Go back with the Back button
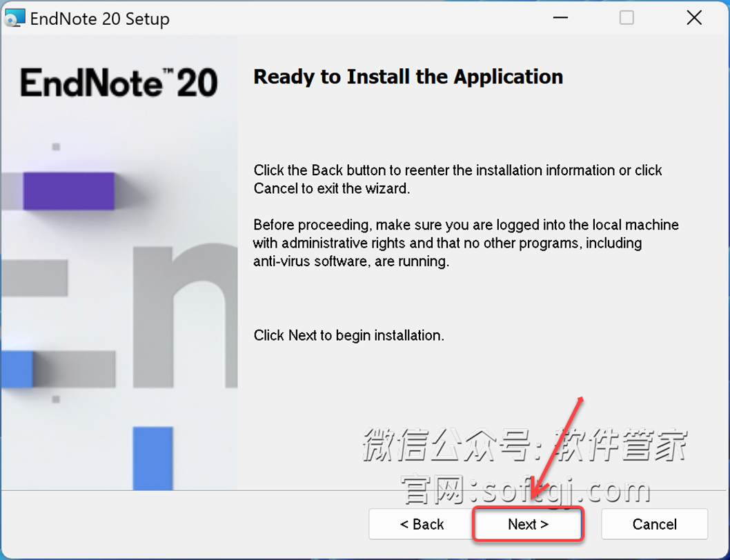This screenshot has height=560, width=730. tap(422, 524)
